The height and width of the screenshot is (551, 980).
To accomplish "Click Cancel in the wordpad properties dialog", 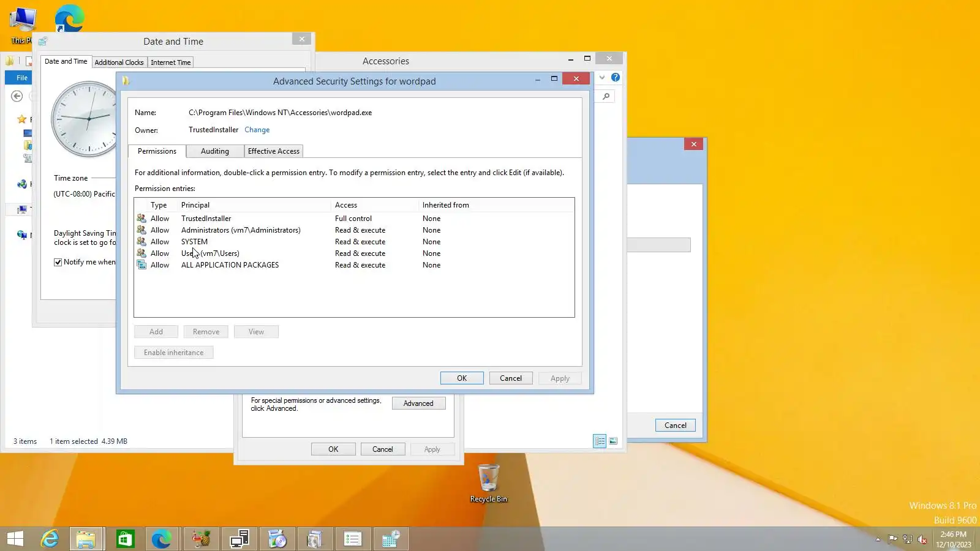I will [383, 449].
